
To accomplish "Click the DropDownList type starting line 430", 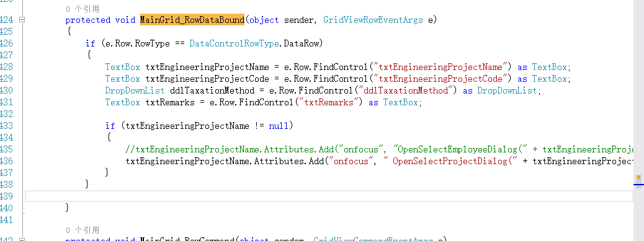I will [x=135, y=90].
